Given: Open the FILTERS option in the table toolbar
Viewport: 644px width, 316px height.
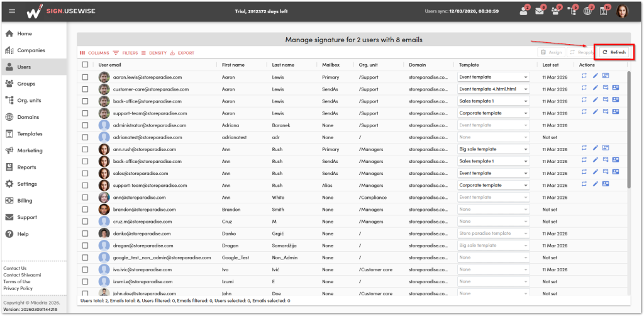Looking at the screenshot, I should pyautogui.click(x=125, y=53).
